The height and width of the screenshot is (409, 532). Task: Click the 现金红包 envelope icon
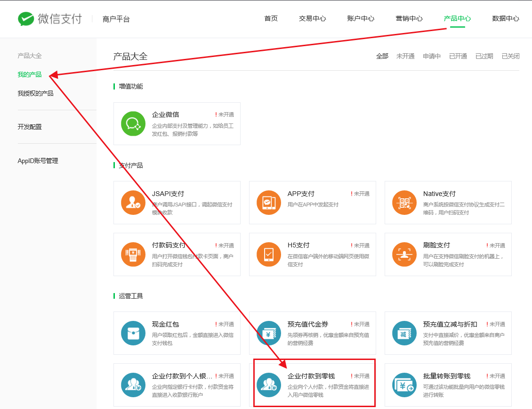click(133, 333)
